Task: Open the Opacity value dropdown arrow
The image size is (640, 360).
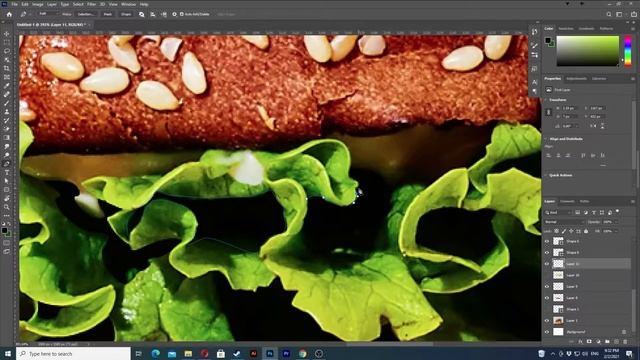Action: coord(616,222)
